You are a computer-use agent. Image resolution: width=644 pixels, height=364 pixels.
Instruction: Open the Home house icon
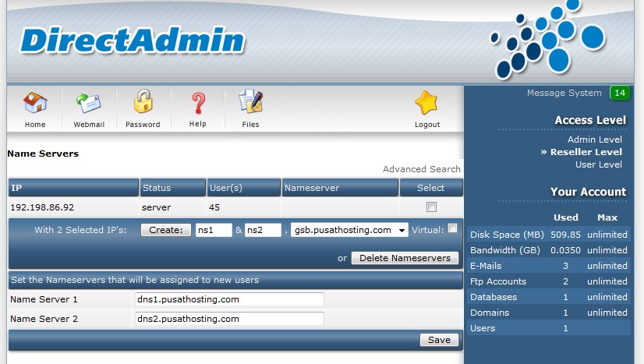pyautogui.click(x=35, y=103)
